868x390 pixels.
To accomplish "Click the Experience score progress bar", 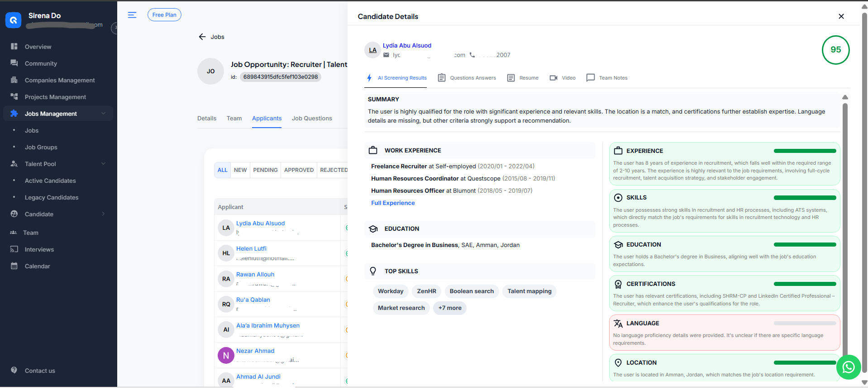I will coord(805,151).
